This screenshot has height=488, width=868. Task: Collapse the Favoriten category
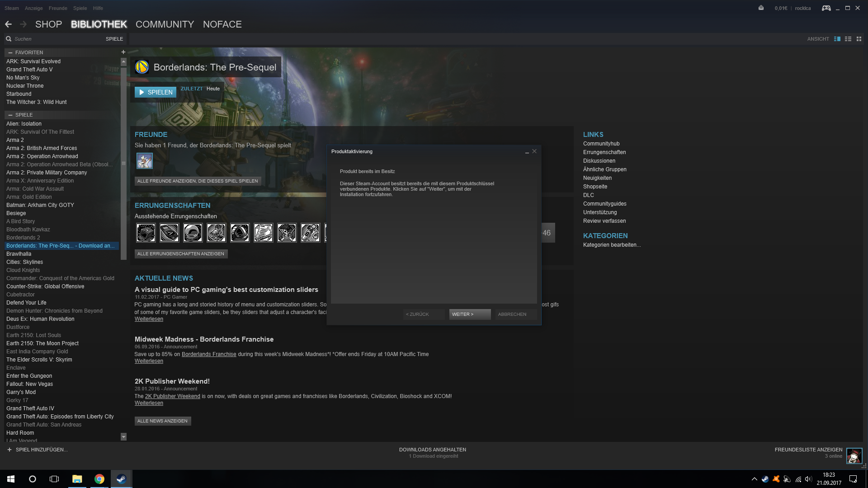click(x=10, y=52)
